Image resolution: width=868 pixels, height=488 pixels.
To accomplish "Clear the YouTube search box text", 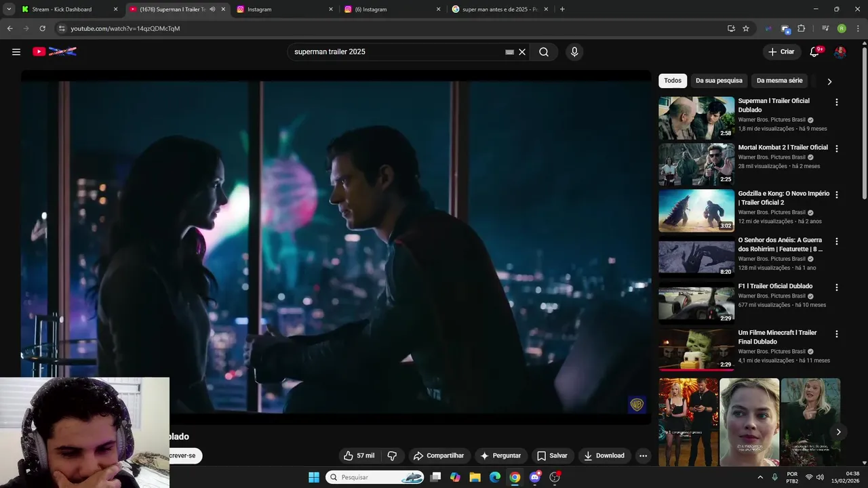I will (x=522, y=52).
